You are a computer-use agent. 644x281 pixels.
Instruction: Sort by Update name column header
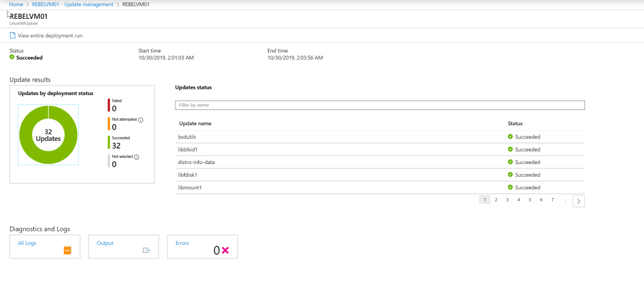tap(194, 123)
